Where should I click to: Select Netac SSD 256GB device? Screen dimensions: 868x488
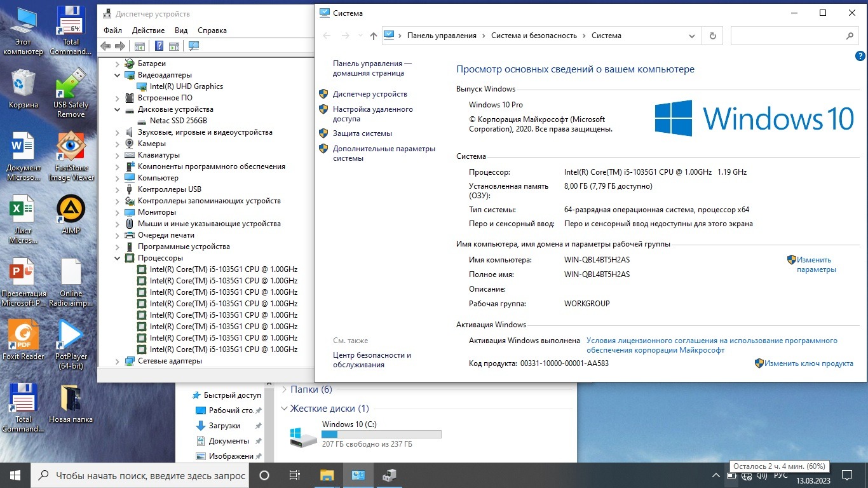[179, 121]
